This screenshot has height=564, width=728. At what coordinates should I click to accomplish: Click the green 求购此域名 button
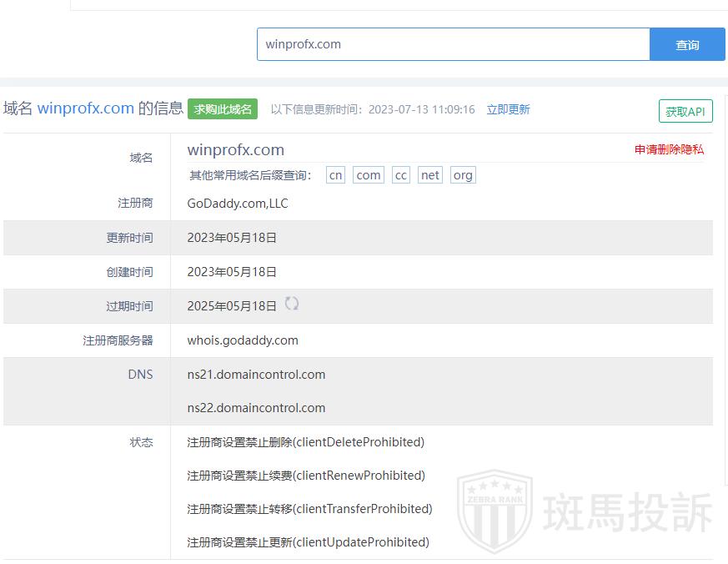pyautogui.click(x=223, y=109)
